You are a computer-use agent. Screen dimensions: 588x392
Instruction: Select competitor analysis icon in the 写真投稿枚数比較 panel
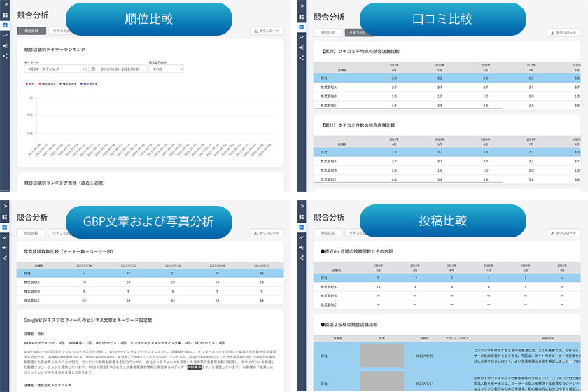click(x=6, y=227)
